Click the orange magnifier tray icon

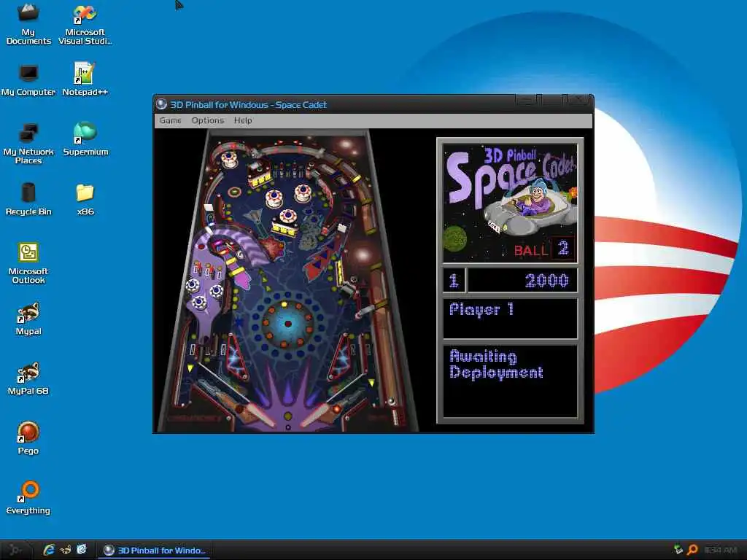click(x=692, y=550)
